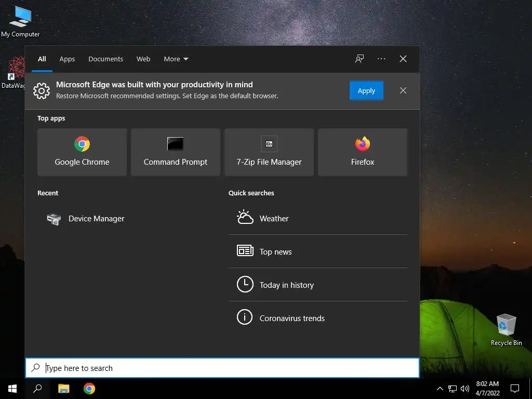Open the Action Center notifications icon
Viewport: 532px width, 399px height.
pos(515,389)
